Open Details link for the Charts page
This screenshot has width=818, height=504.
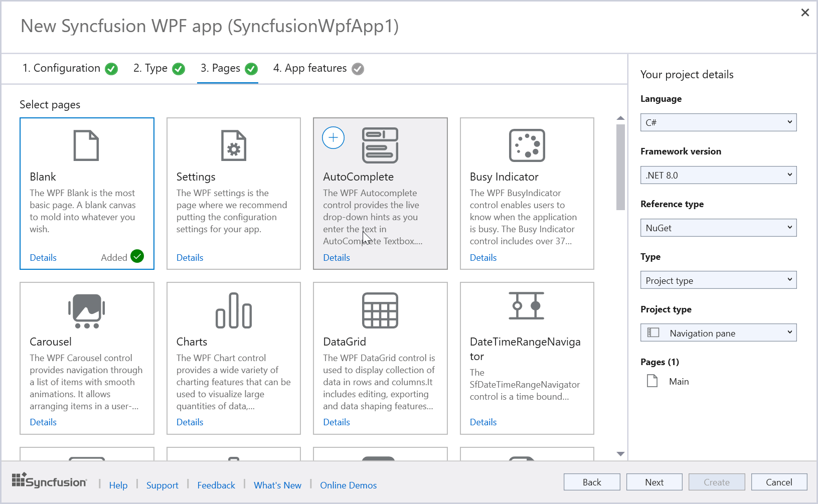190,422
